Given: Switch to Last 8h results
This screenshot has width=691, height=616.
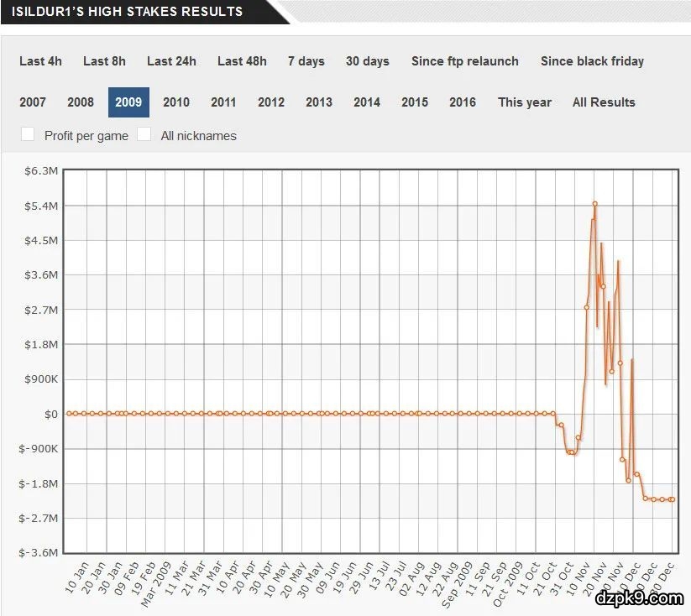Looking at the screenshot, I should (x=104, y=61).
